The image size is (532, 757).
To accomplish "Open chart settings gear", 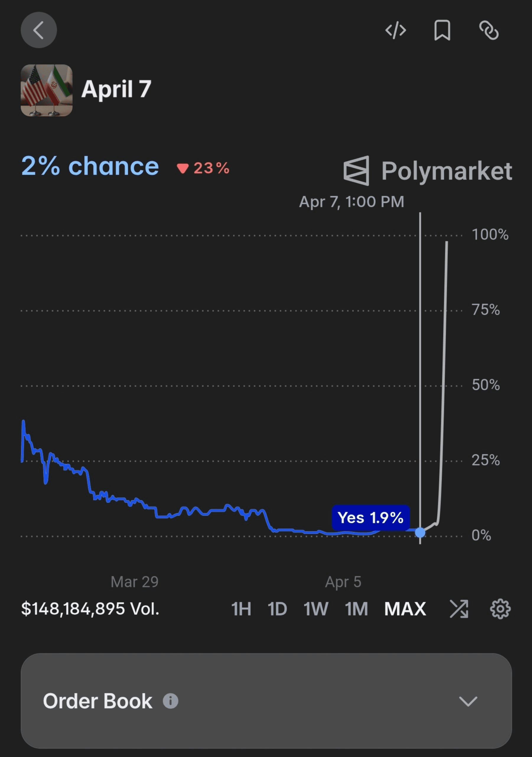I will [x=500, y=609].
